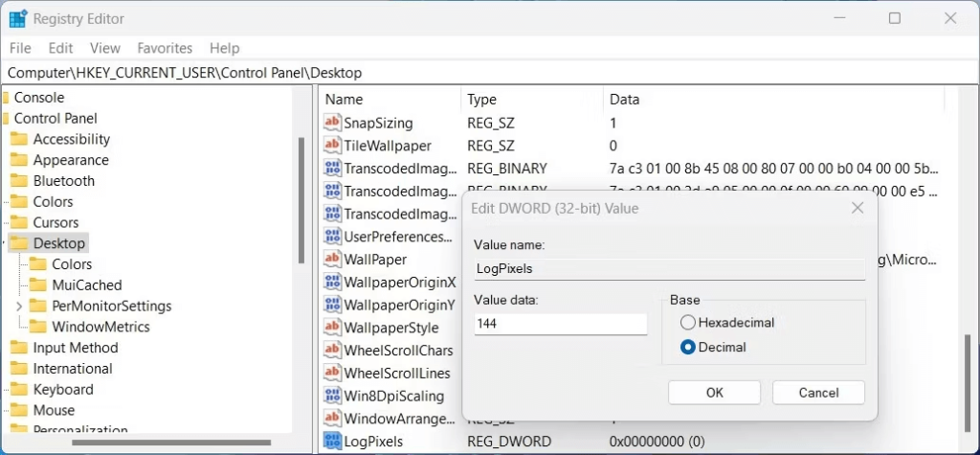Select the Decimal base option
The image size is (980, 455).
[687, 347]
